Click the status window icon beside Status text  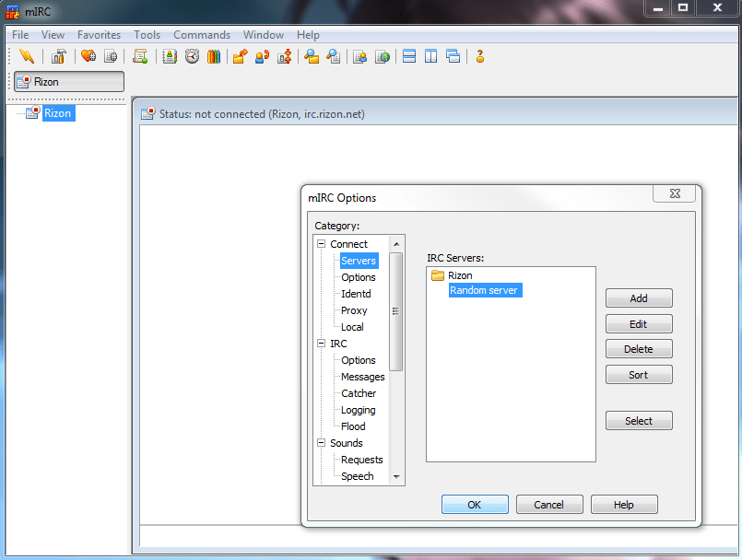coord(148,113)
